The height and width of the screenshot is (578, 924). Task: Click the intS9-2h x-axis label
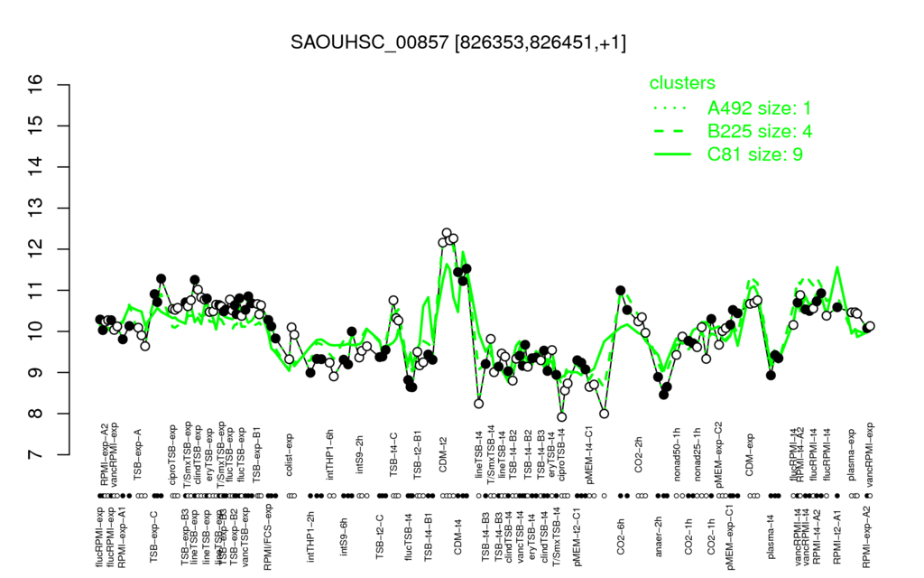pyautogui.click(x=360, y=456)
